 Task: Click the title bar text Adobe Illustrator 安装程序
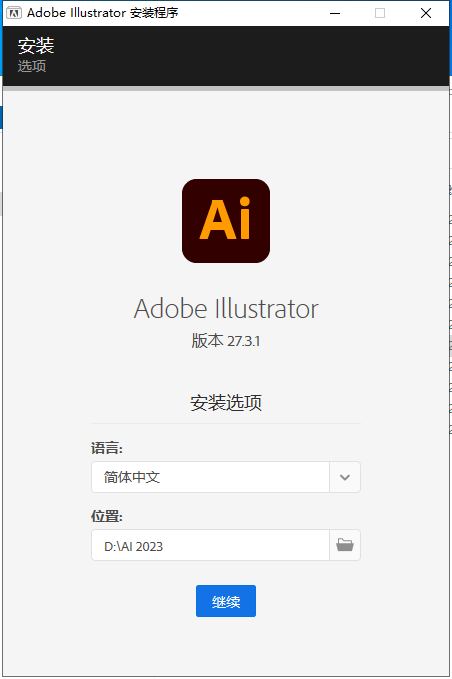[x=103, y=13]
